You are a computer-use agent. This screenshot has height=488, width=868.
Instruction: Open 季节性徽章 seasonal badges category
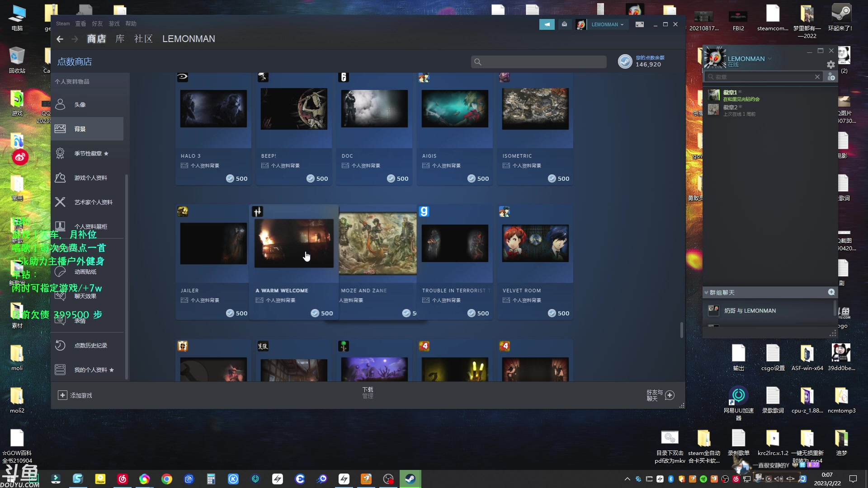87,153
